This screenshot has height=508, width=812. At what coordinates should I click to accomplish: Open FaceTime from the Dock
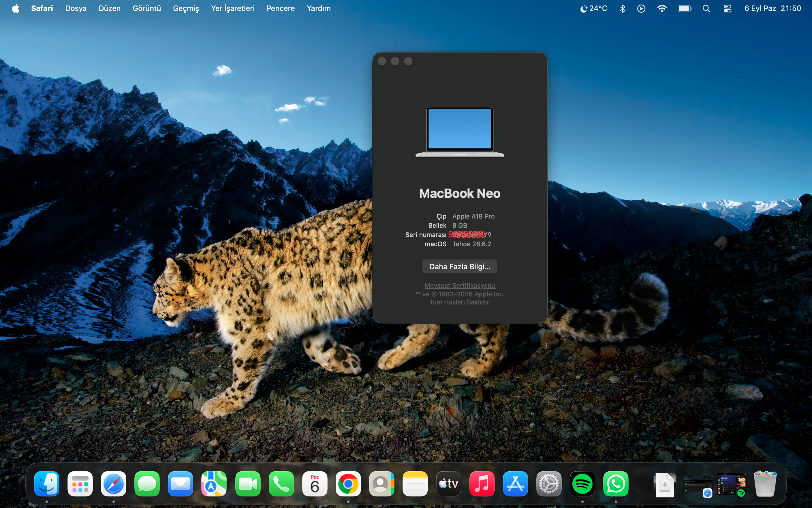pos(248,484)
